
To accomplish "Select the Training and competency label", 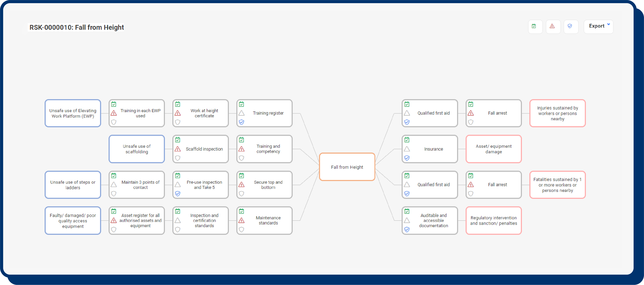I will [268, 149].
